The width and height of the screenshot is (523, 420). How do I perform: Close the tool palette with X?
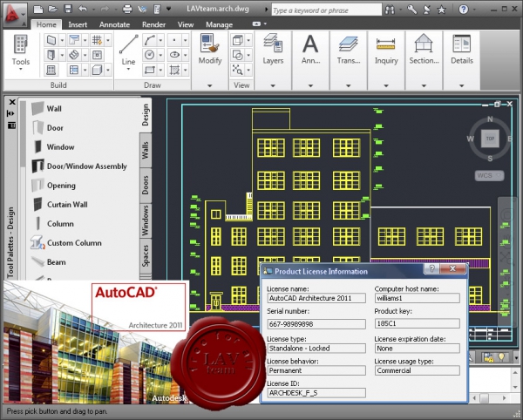12,102
